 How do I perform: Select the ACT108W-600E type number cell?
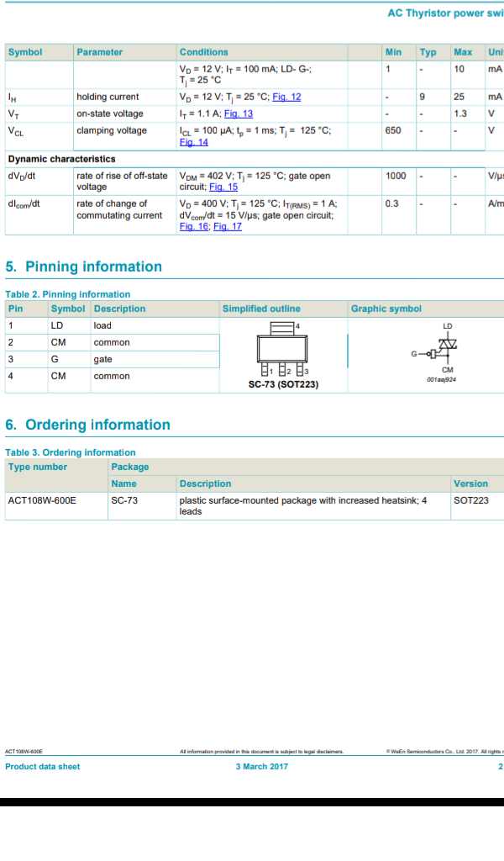pyautogui.click(x=42, y=500)
